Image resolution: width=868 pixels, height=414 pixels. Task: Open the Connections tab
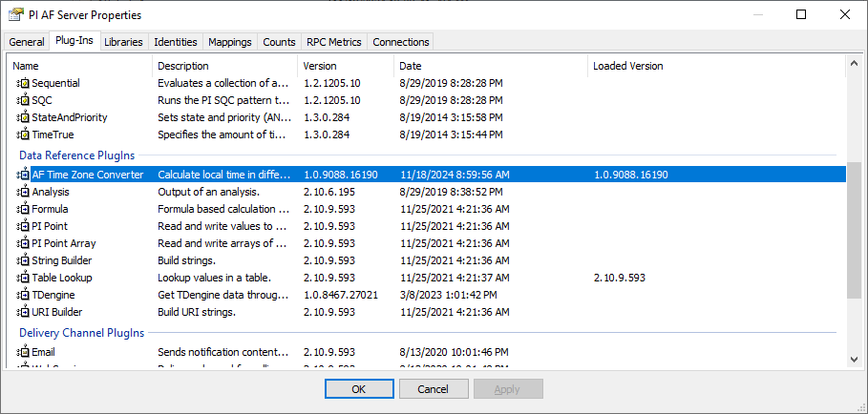(x=401, y=42)
